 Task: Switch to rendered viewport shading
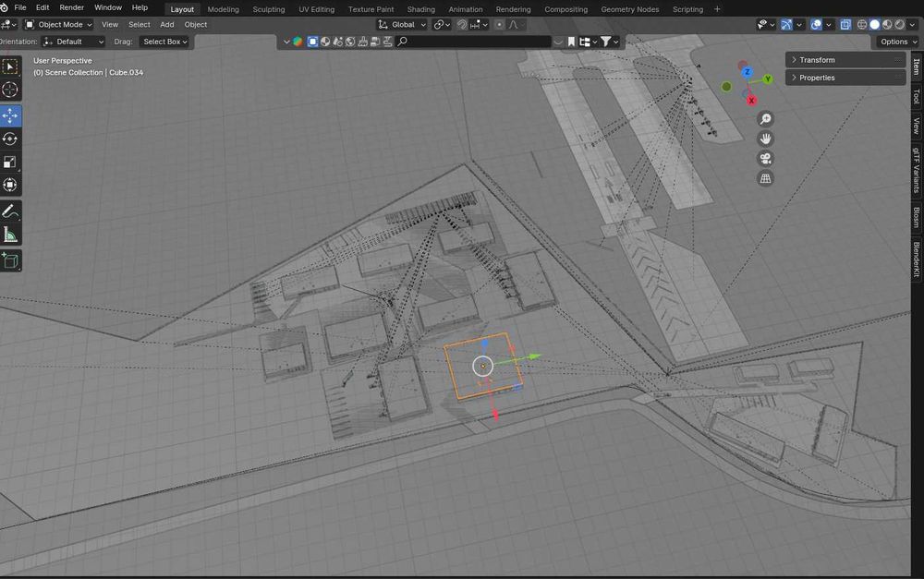(899, 25)
